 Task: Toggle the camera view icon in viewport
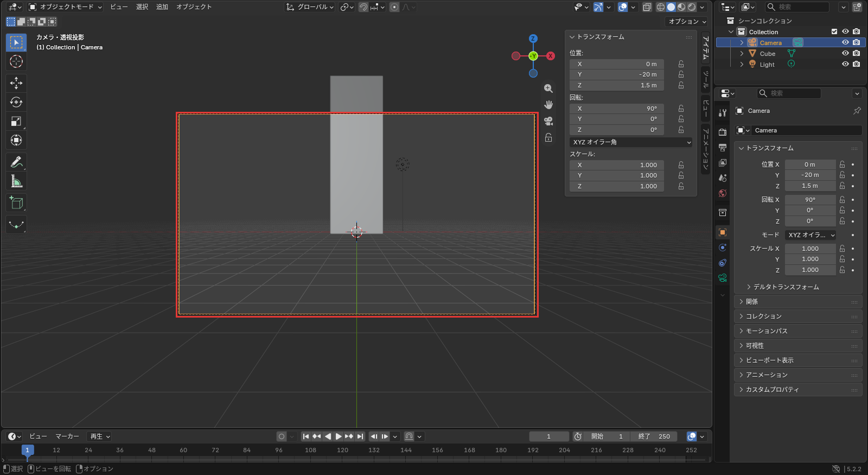[x=548, y=121]
